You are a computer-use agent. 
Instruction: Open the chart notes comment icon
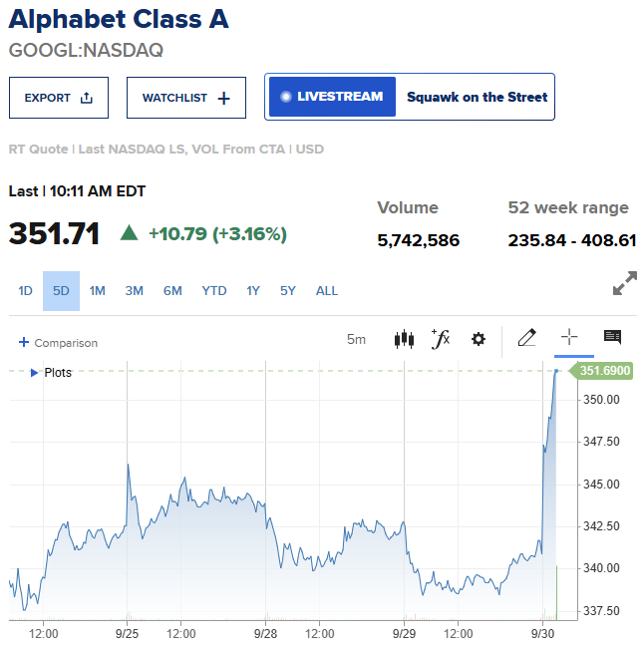pos(612,337)
